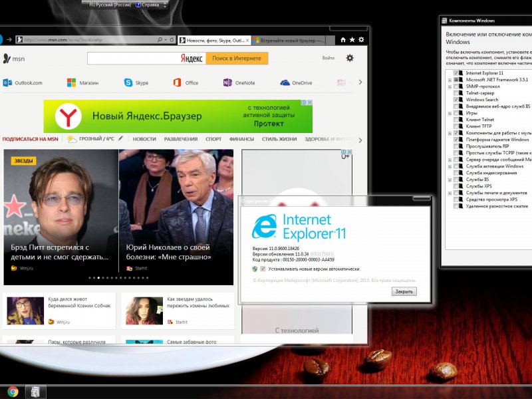Enable SNMP-протокол checkbox
Screen dimensions: 532x399
point(456,86)
